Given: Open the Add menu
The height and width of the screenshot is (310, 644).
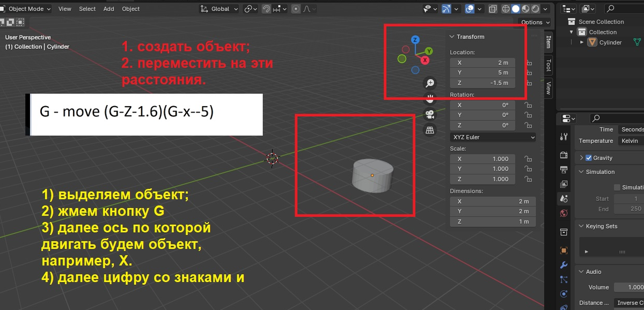Looking at the screenshot, I should 108,9.
